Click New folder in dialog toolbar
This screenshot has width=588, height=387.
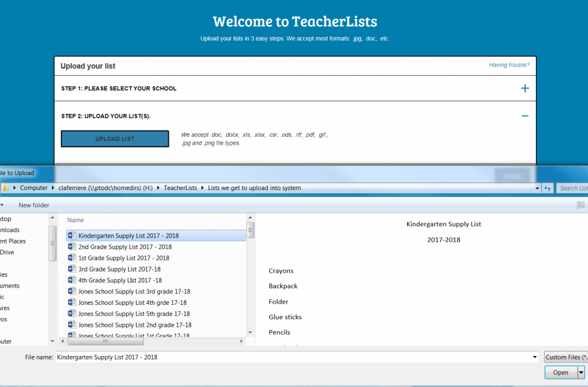(34, 205)
